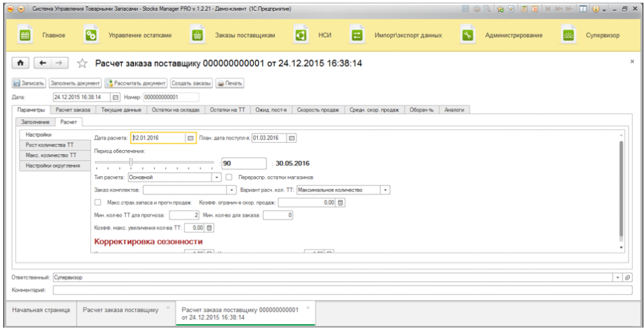Expand the Тип расчета dropdown
This screenshot has width=644, height=329.
pos(217,178)
